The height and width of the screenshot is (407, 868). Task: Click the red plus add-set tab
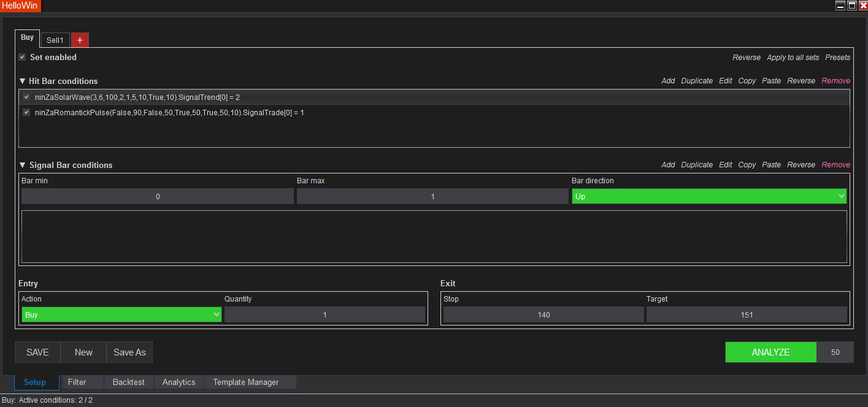point(80,40)
